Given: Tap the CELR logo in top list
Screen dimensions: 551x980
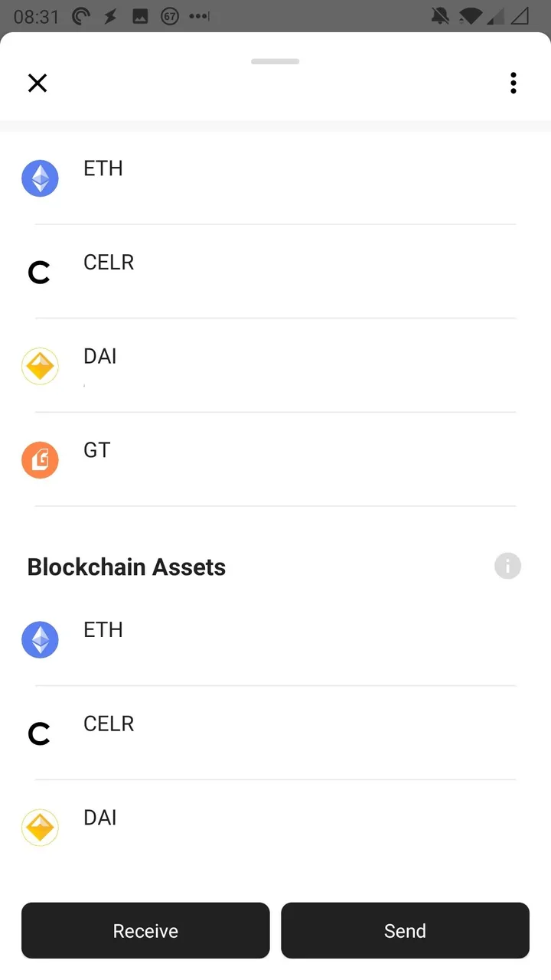Looking at the screenshot, I should click(x=39, y=273).
